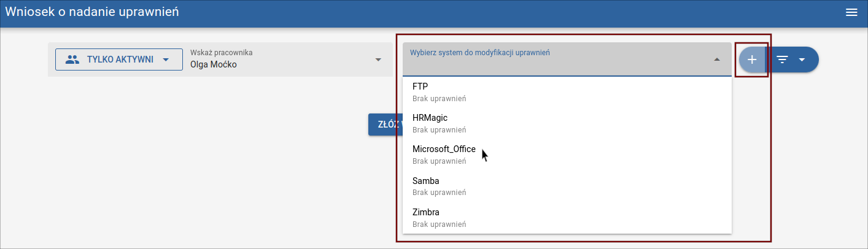Collapse the system selection list arrow

point(716,59)
